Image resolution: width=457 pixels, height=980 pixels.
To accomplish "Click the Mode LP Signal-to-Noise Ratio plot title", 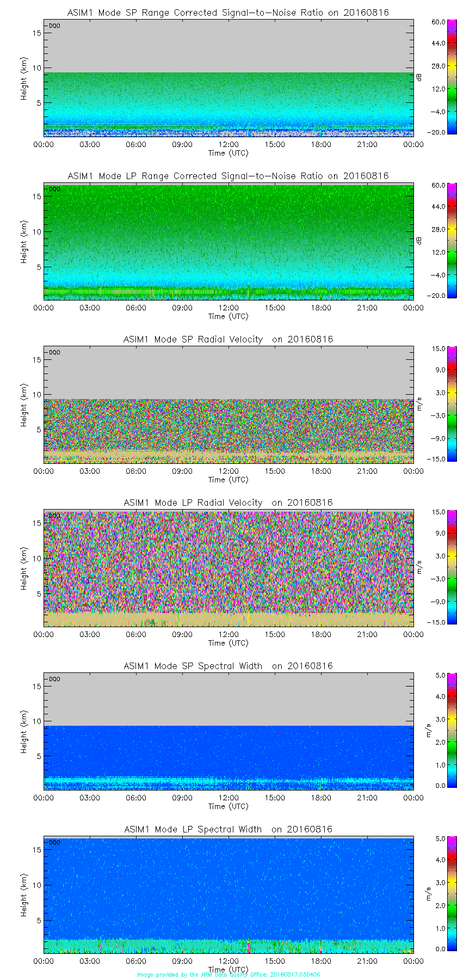I will pyautogui.click(x=228, y=176).
